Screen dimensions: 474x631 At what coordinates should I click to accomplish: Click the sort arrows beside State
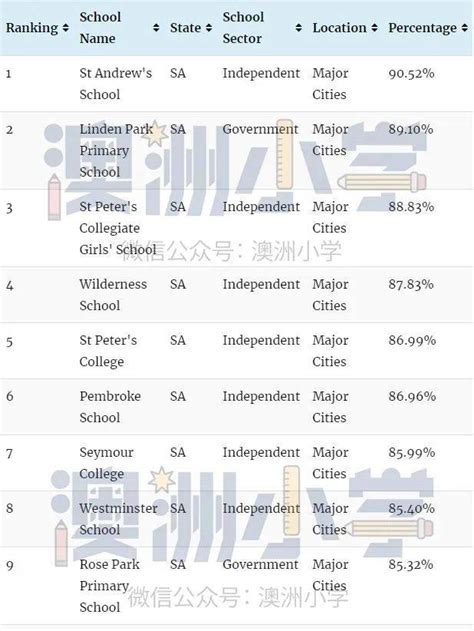(208, 28)
